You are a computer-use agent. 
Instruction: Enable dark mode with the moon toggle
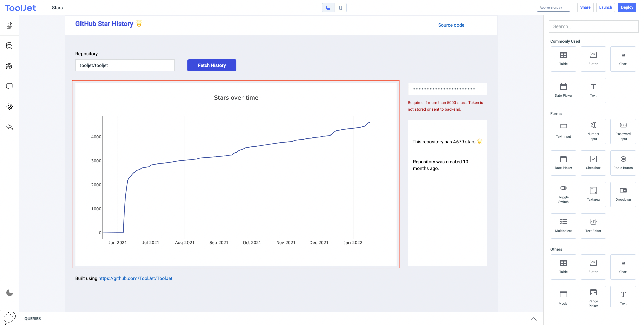pyautogui.click(x=9, y=292)
